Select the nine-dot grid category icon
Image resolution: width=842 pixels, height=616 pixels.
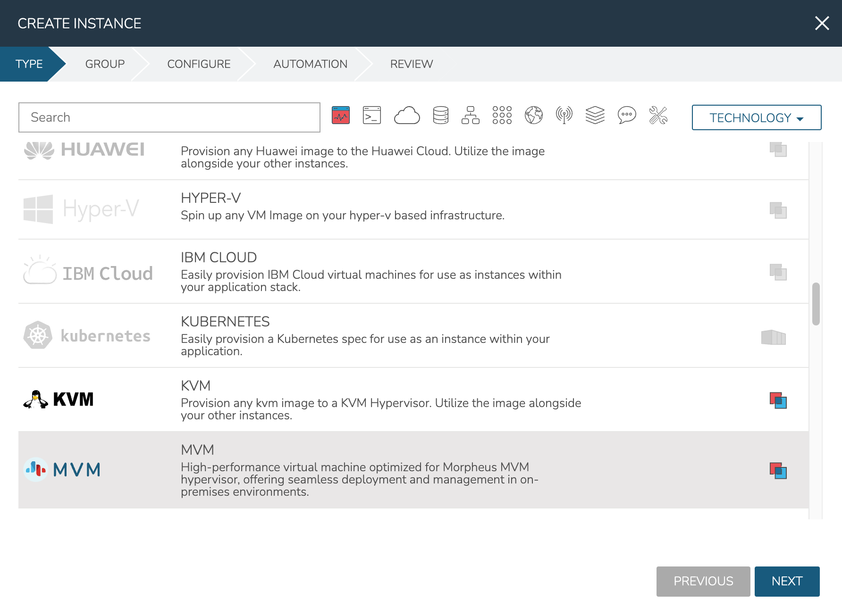click(x=502, y=116)
